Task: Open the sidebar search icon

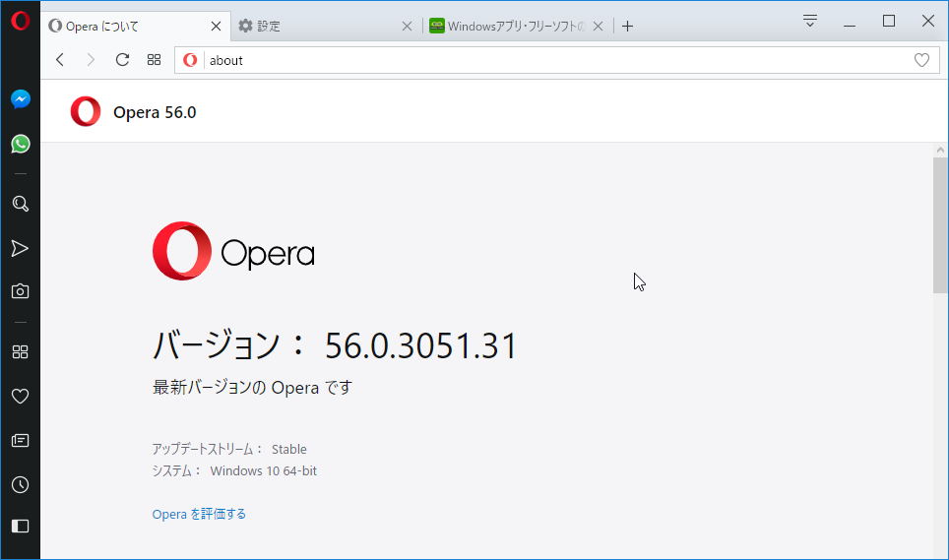Action: tap(20, 204)
